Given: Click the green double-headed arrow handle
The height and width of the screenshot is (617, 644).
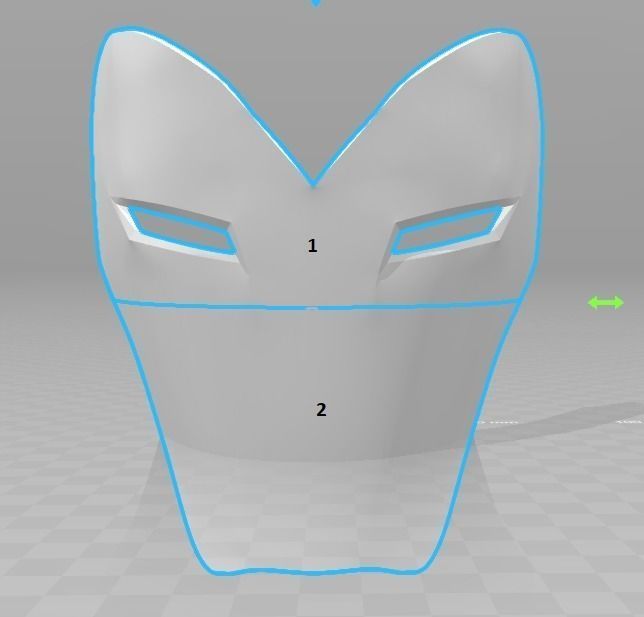Looking at the screenshot, I should coord(606,303).
